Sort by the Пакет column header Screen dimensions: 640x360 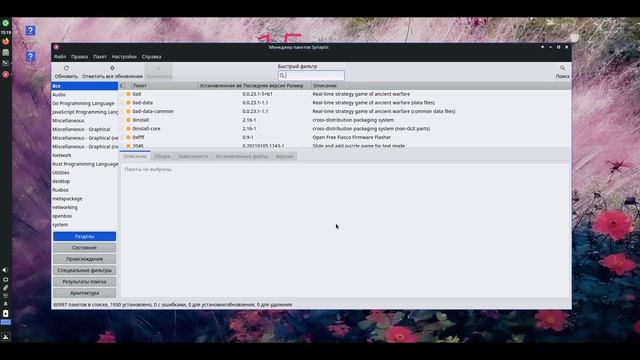pos(164,86)
